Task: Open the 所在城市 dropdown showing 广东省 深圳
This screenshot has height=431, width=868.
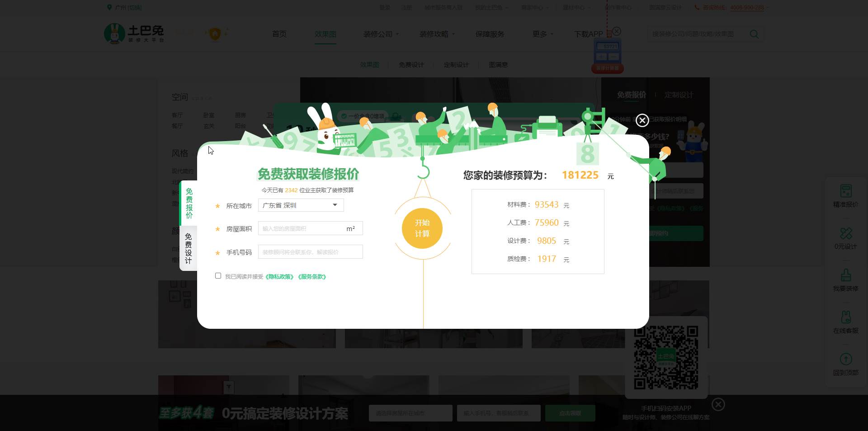Action: [301, 205]
